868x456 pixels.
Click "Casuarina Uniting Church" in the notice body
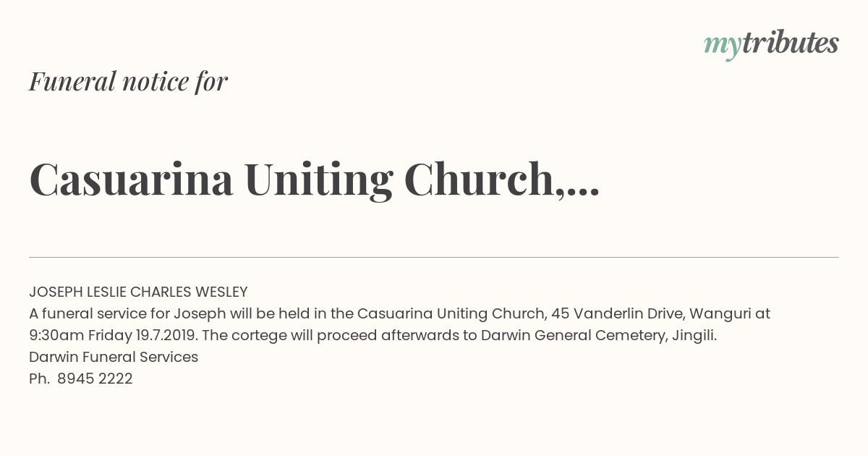pos(451,314)
